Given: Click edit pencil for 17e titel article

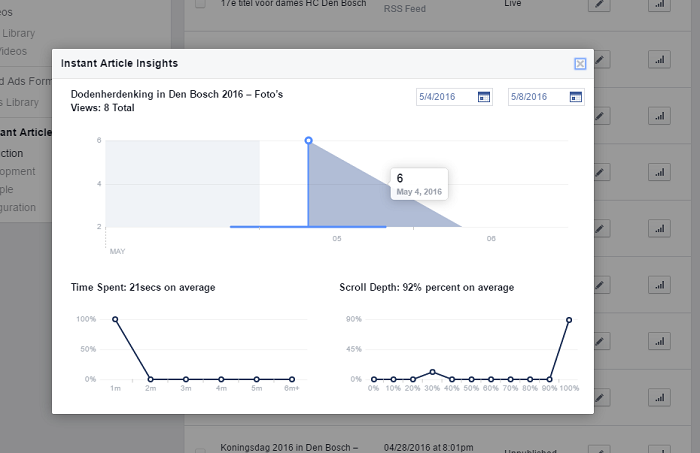Looking at the screenshot, I should (x=600, y=5).
